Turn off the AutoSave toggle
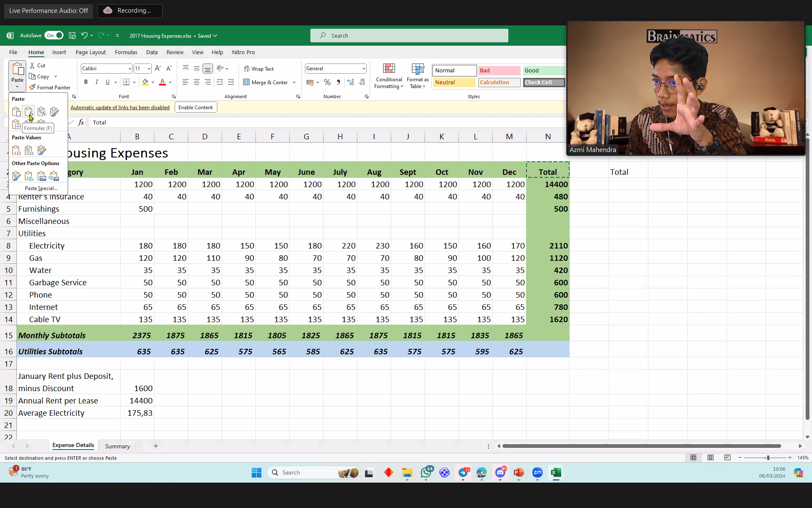Viewport: 812px width, 508px height. coord(54,36)
